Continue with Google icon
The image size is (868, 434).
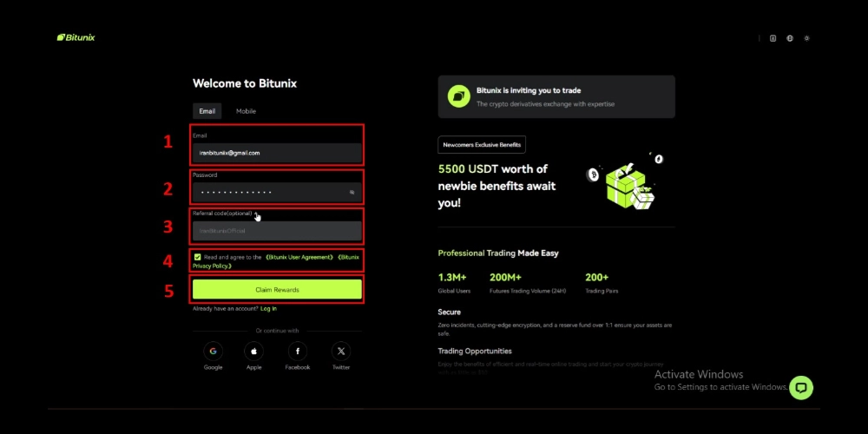pyautogui.click(x=214, y=352)
